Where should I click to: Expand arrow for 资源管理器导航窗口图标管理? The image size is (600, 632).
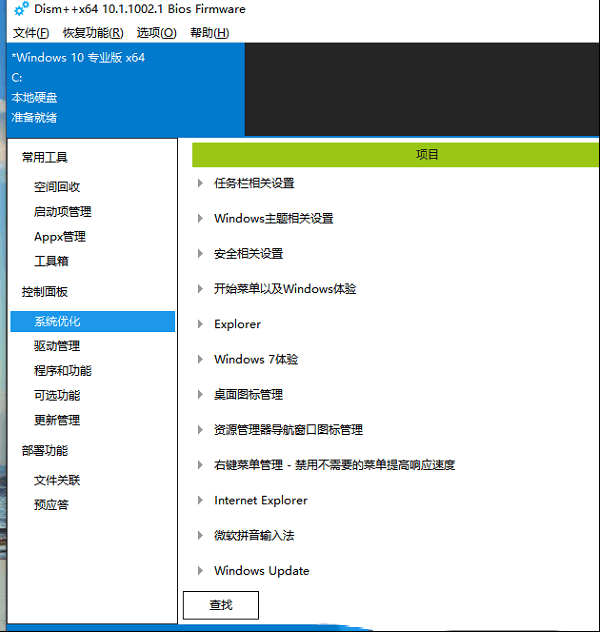[x=200, y=430]
